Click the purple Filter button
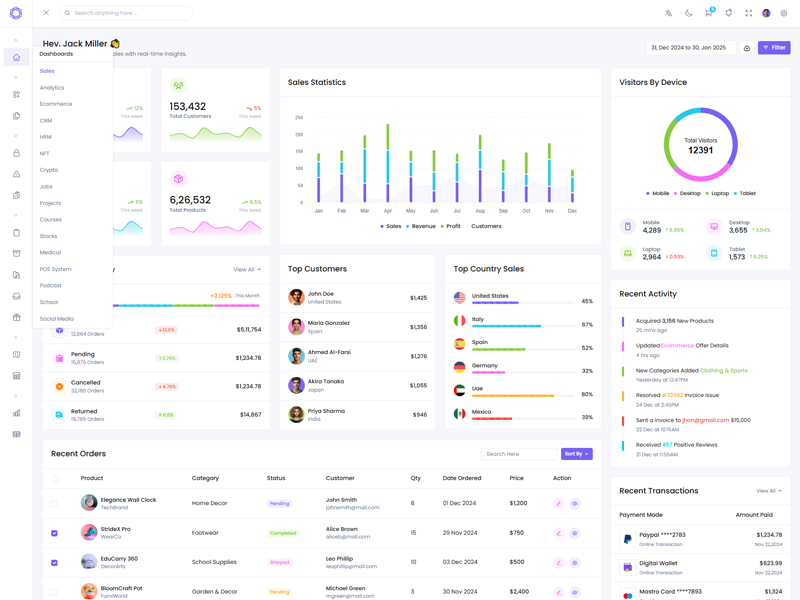The height and width of the screenshot is (600, 800). pos(773,48)
